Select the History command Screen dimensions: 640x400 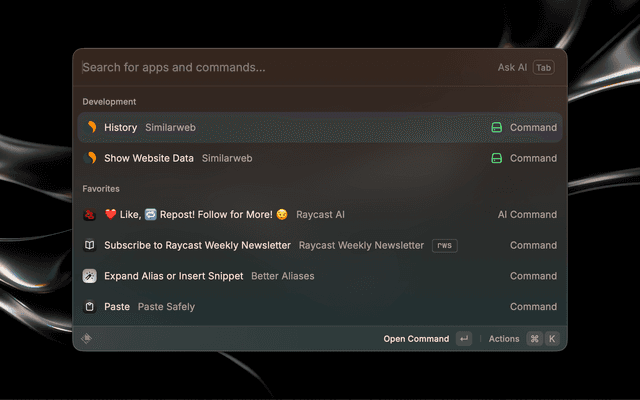coord(121,127)
